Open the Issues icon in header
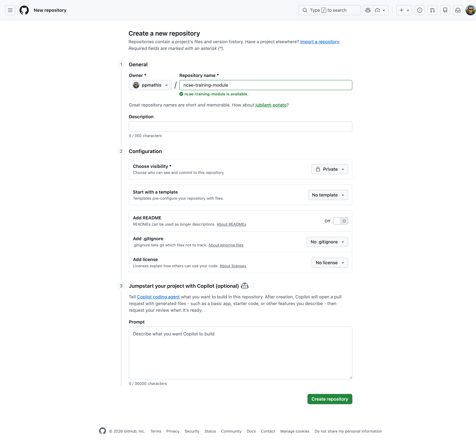 coord(420,10)
